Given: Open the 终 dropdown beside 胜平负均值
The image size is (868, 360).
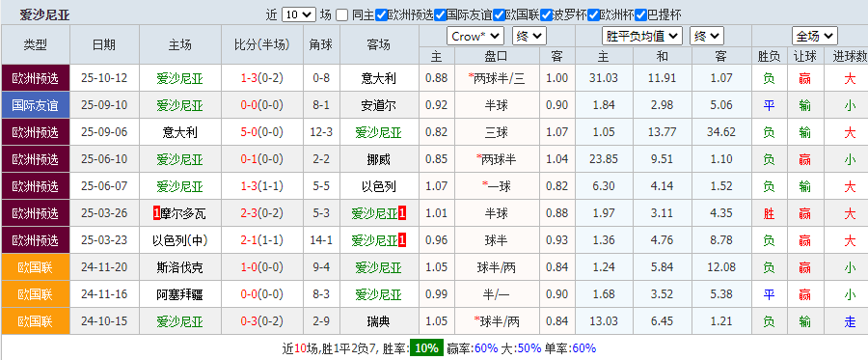Looking at the screenshot, I should (x=707, y=37).
